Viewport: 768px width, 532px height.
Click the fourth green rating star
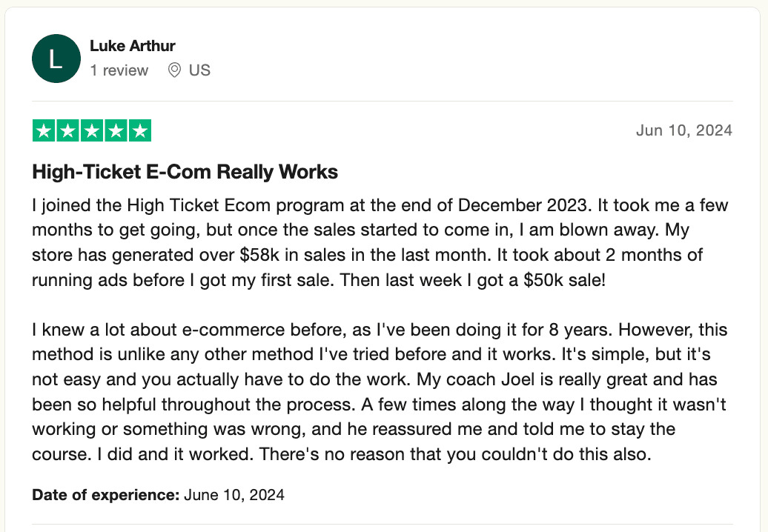click(x=116, y=131)
